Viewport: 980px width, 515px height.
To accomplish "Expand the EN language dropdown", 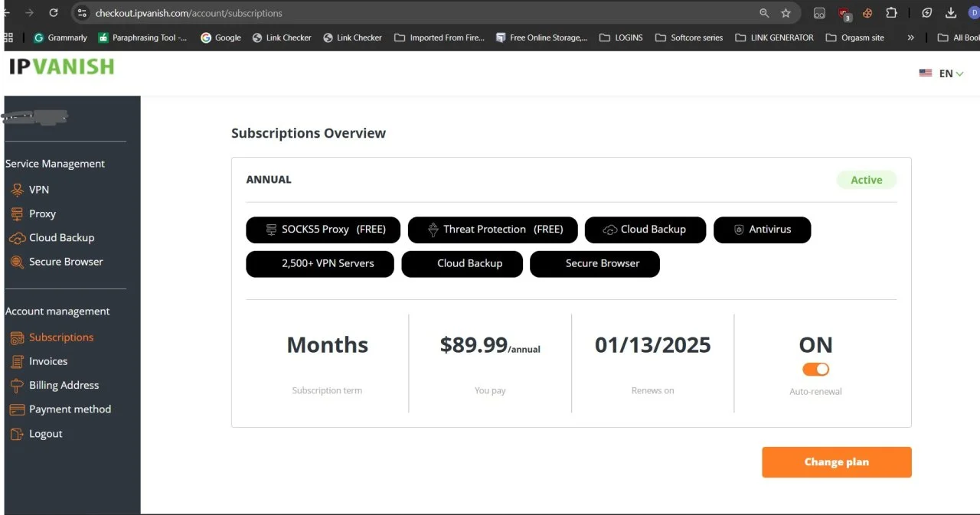I will (952, 73).
